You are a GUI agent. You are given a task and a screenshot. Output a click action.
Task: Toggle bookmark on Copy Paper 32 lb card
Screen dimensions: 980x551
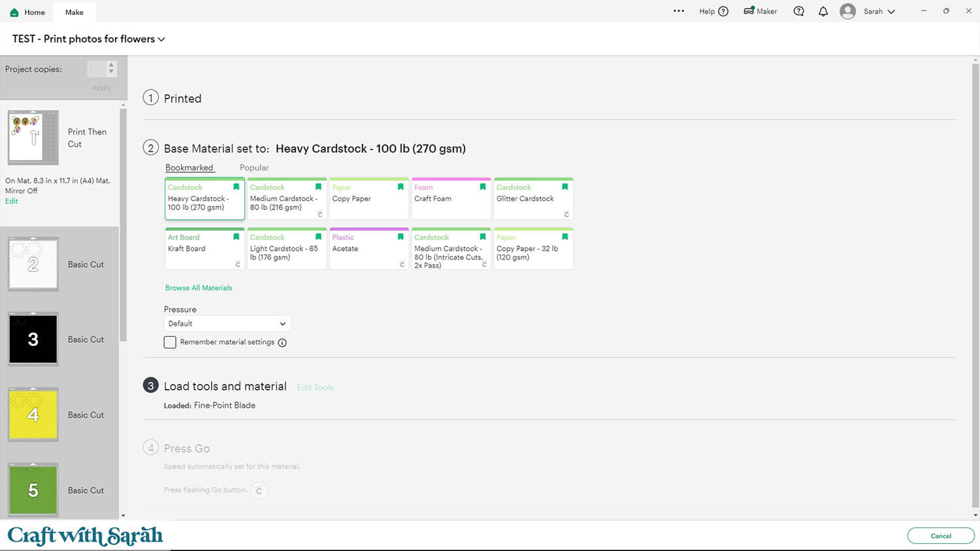pos(565,237)
